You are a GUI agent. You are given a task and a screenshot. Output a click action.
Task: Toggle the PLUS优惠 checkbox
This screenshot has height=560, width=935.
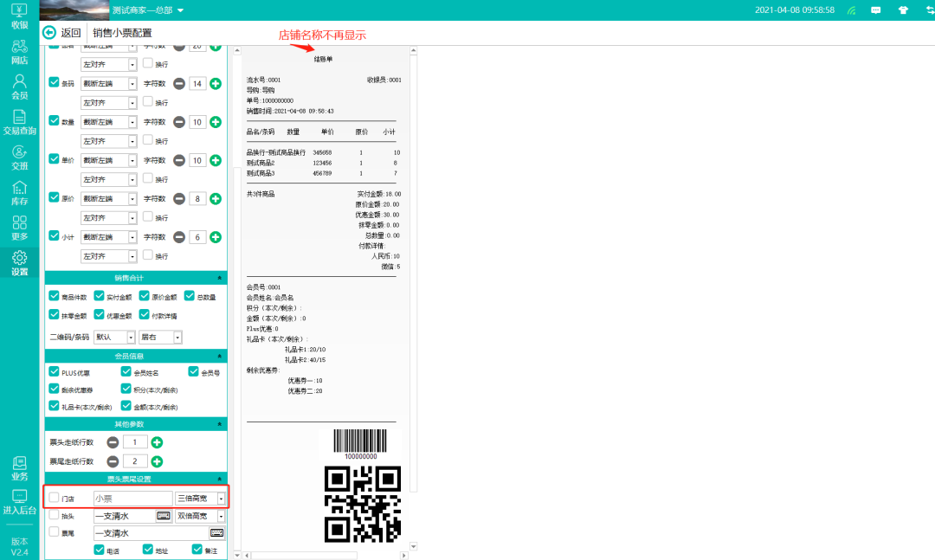click(55, 372)
